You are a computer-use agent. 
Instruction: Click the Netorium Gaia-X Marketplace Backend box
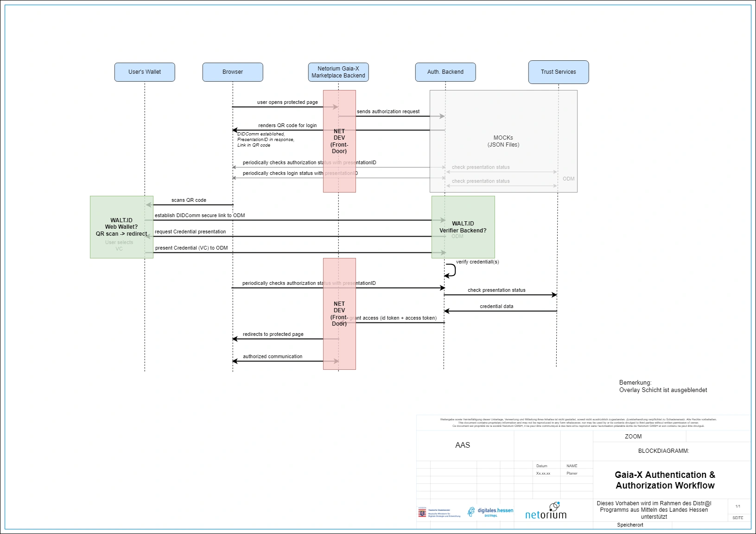338,72
